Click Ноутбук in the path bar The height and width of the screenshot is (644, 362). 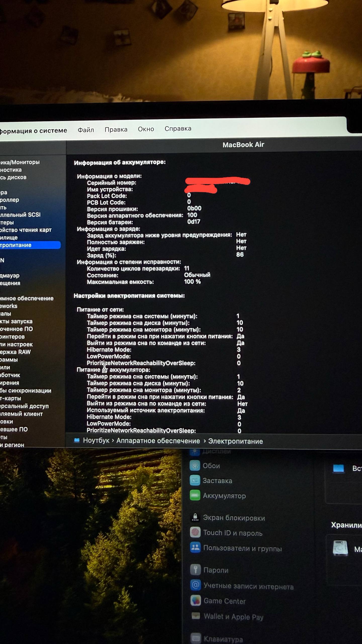click(96, 440)
